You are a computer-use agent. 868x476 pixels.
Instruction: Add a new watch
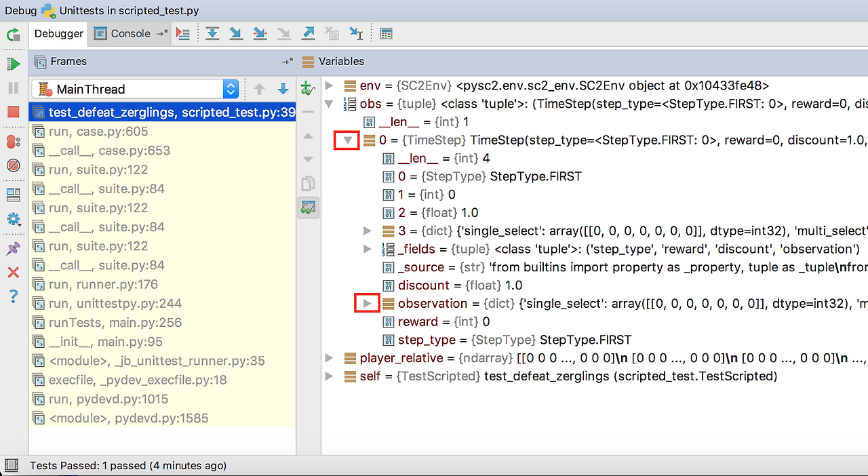[307, 89]
